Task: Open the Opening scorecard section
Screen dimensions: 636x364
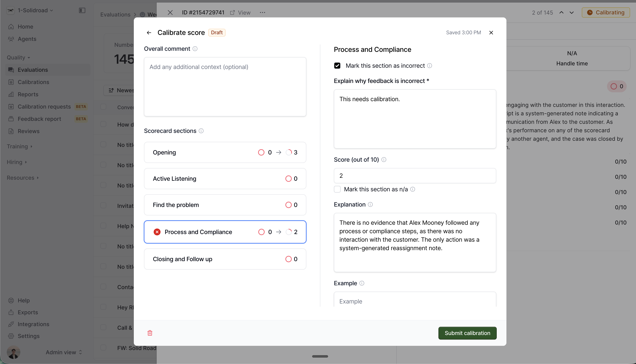Action: (225, 152)
